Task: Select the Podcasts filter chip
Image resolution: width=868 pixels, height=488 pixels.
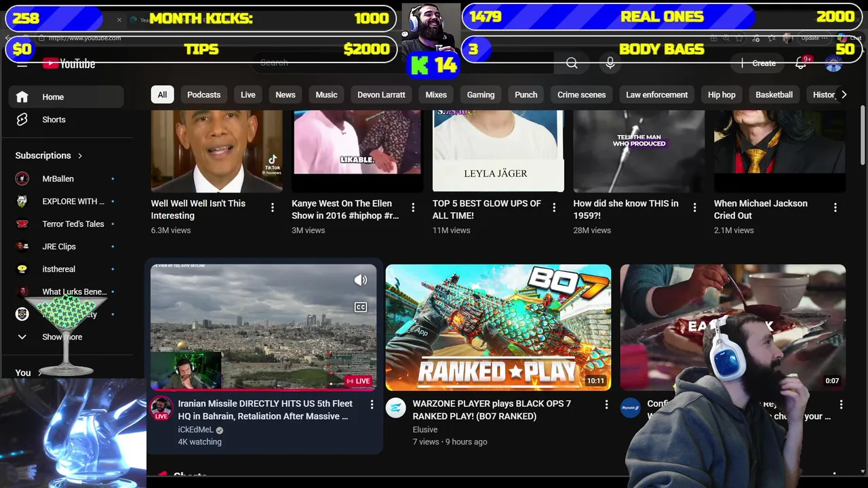Action: pos(203,95)
